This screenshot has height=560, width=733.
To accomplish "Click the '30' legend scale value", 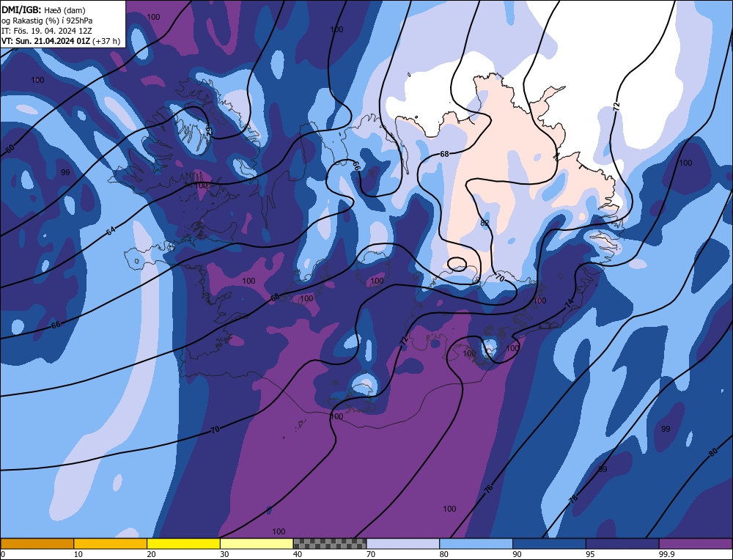I will click(x=224, y=554).
